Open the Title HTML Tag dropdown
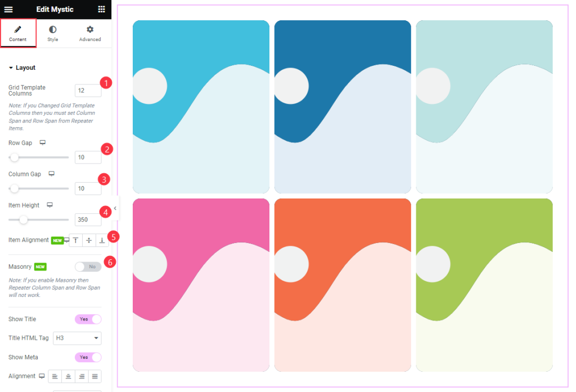This screenshot has height=392, width=576. tap(77, 338)
